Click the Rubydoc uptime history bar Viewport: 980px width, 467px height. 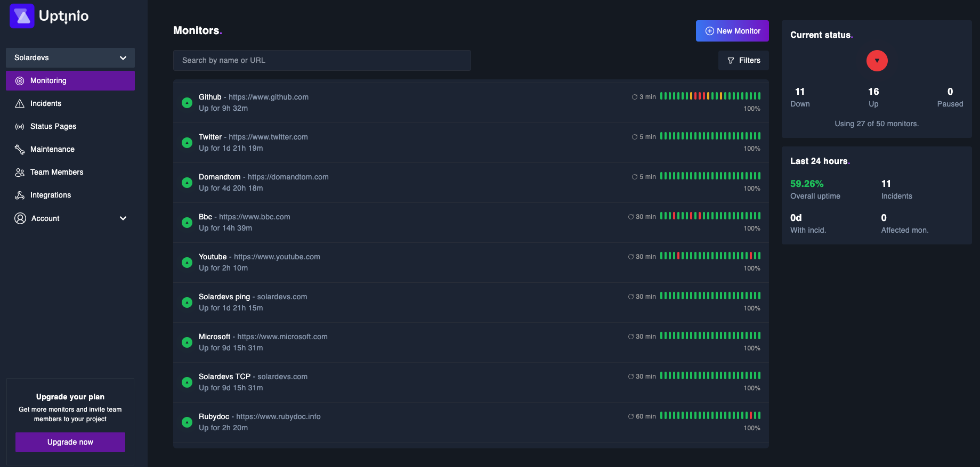pyautogui.click(x=710, y=415)
